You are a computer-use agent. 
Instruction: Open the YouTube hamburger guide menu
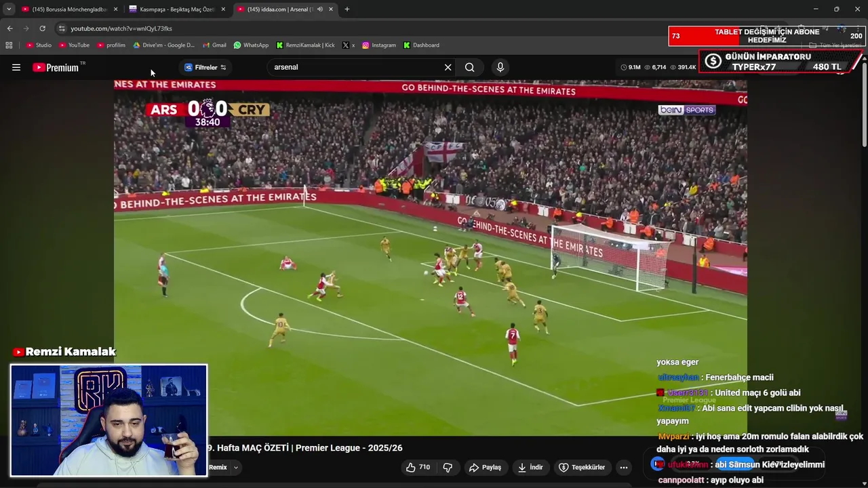click(16, 67)
